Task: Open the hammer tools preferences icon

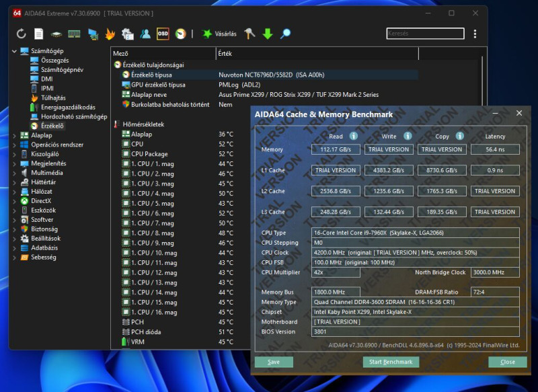Action: (x=249, y=34)
